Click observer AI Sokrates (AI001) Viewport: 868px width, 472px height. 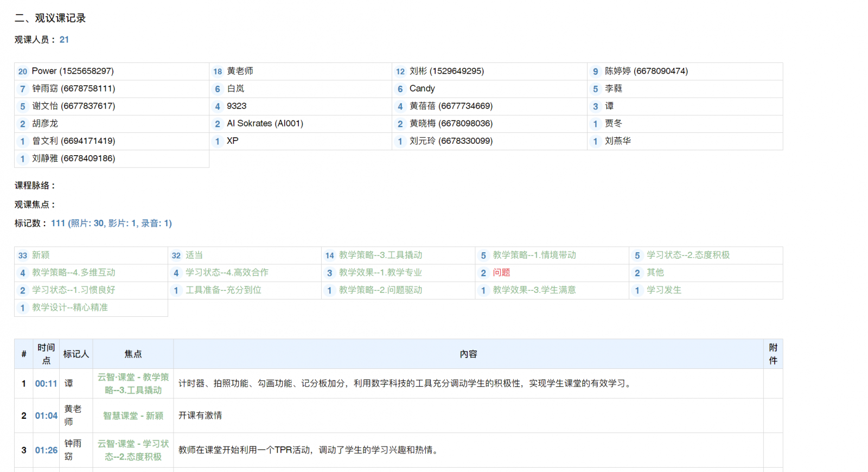pos(265,124)
